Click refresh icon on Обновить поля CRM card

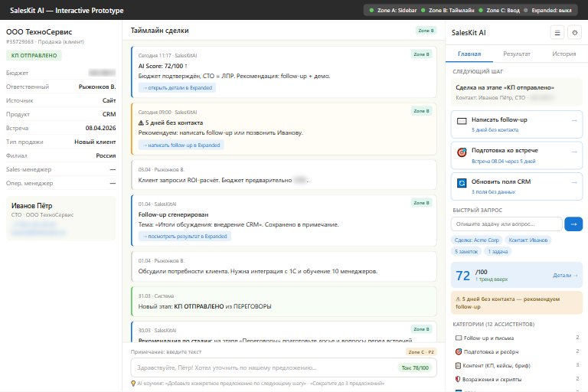[462, 183]
